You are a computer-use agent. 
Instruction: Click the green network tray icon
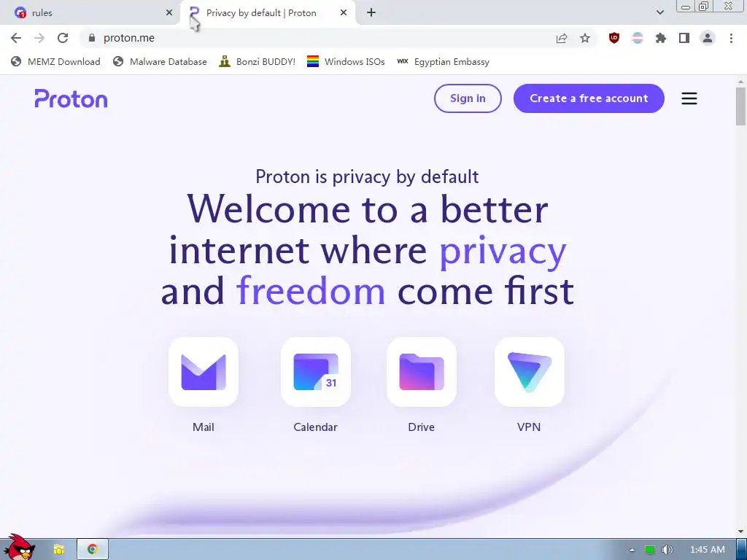tap(649, 550)
